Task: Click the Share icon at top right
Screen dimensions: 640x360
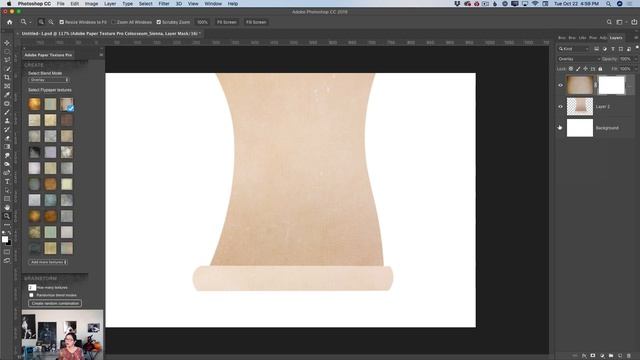Action: coord(634,22)
